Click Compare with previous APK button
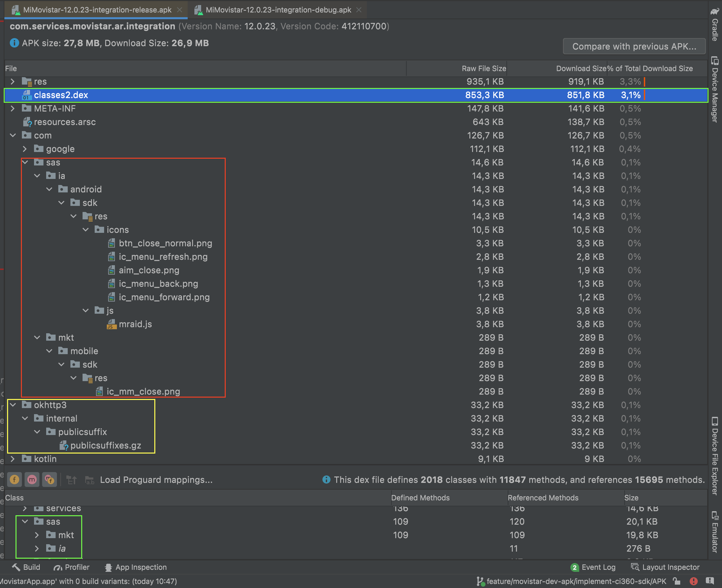Image resolution: width=722 pixels, height=588 pixels. pos(634,46)
